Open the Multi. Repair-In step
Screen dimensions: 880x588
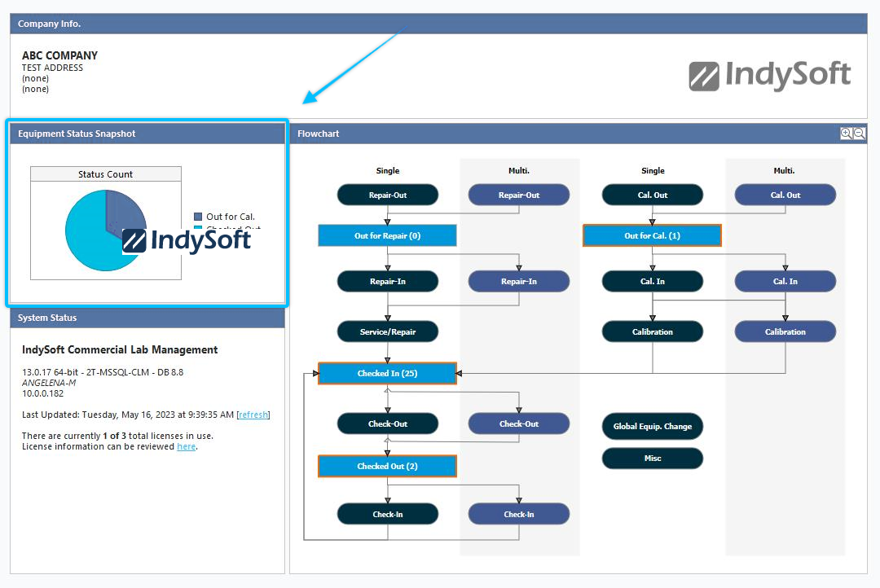pos(519,281)
